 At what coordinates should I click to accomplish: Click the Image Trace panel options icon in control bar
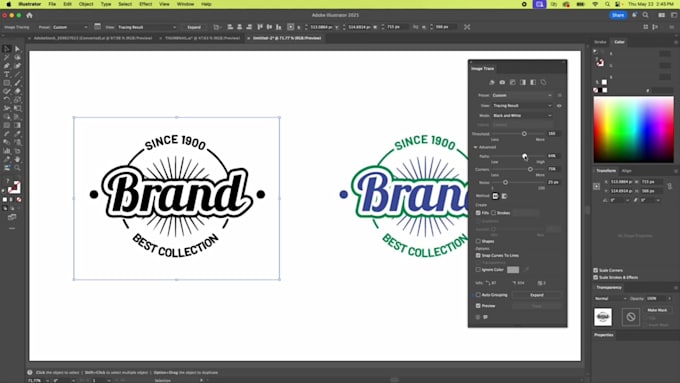click(98, 27)
